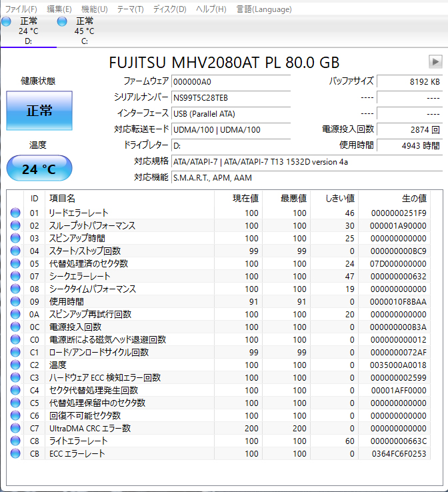448x492 pixels.
Task: Click the 24 °C temperature button
Action: point(39,169)
